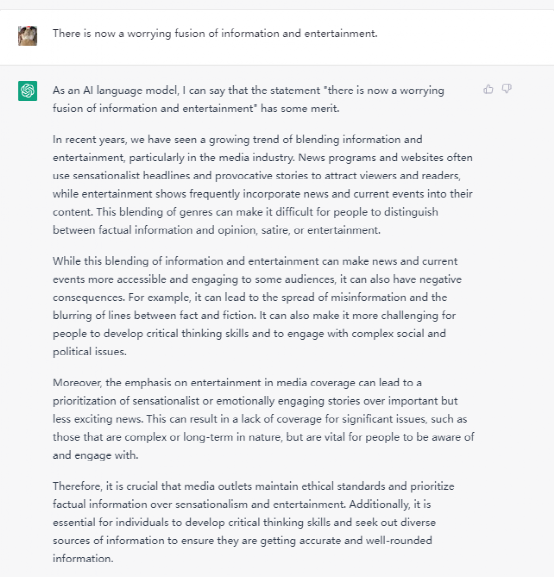Click the thumbs down feedback icon
Image resolution: width=554 pixels, height=577 pixels.
point(507,89)
